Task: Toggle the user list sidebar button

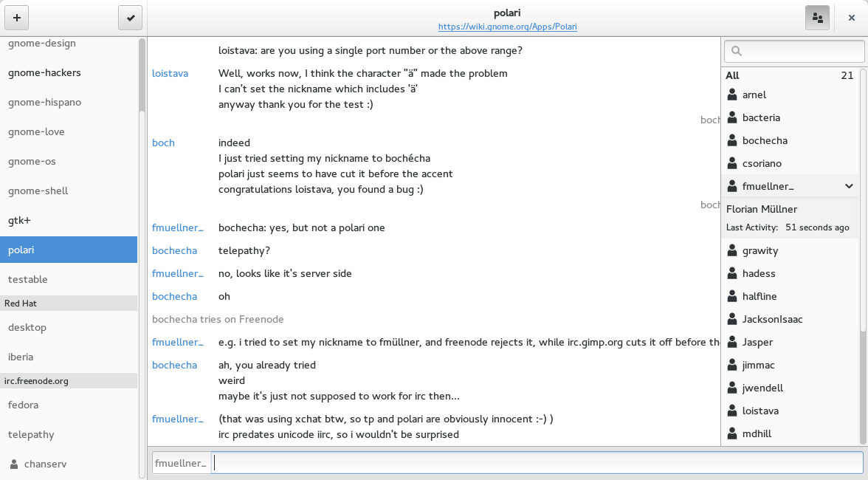Action: 817,18
